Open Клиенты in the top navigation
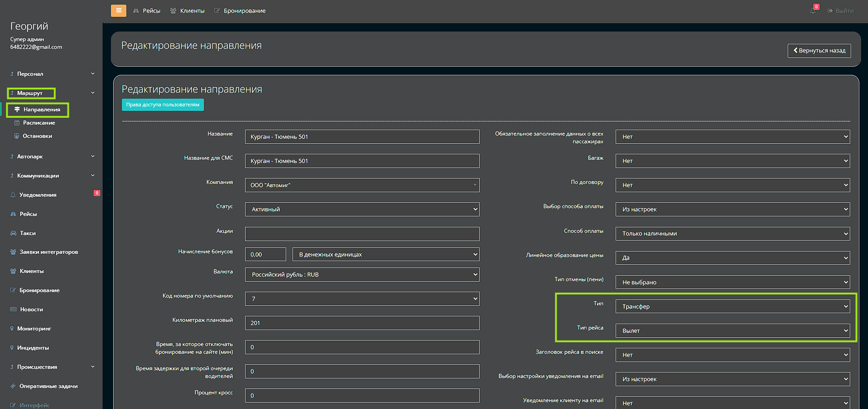 pyautogui.click(x=188, y=11)
